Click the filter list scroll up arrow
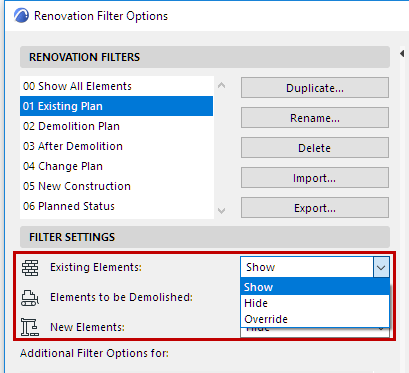Viewport: 409px width, 373px height. [221, 86]
